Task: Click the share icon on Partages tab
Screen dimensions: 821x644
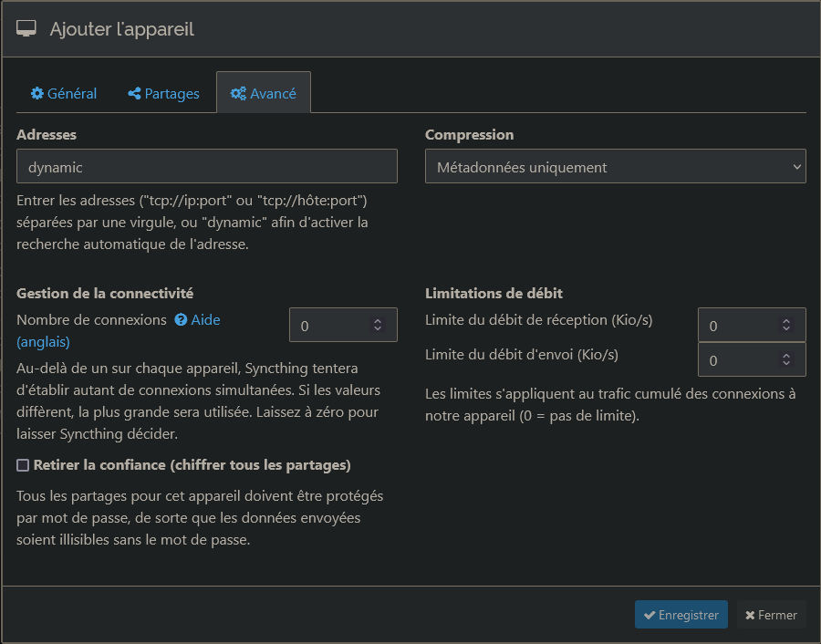Action: click(x=134, y=94)
